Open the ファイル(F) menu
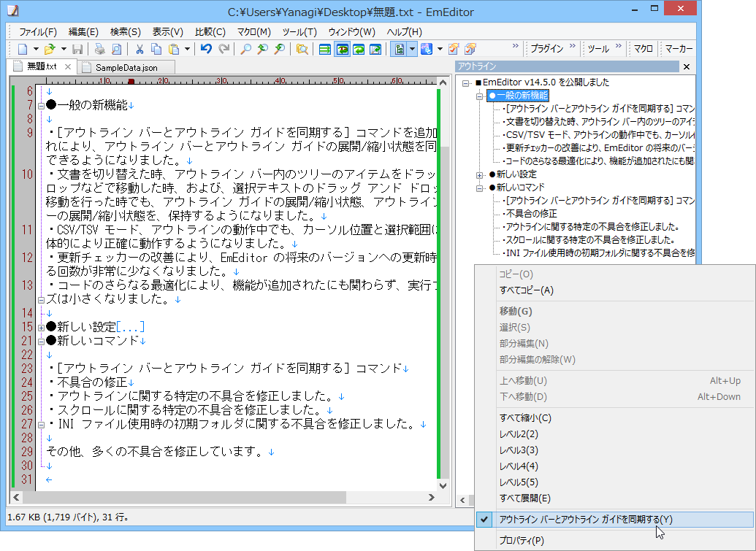Image resolution: width=756 pixels, height=551 pixels. (x=37, y=32)
